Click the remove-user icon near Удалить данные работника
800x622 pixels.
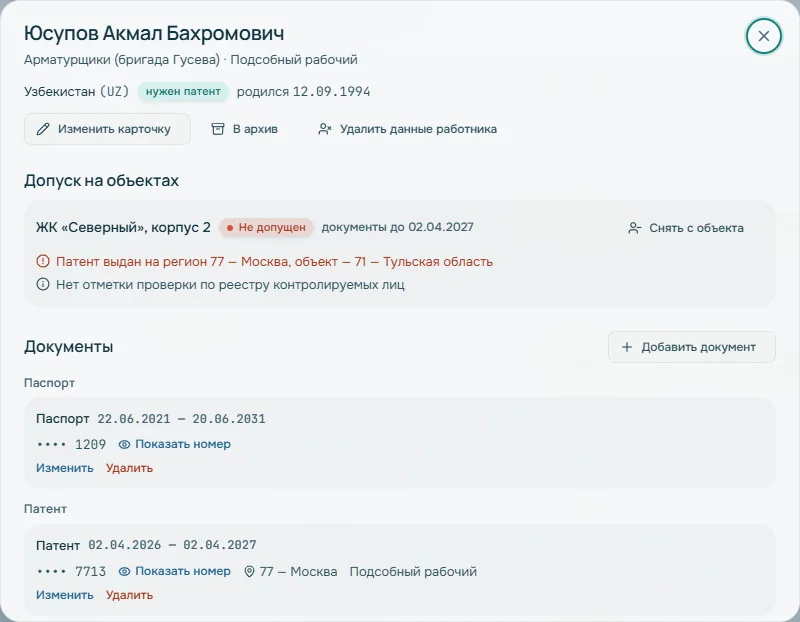coord(325,129)
